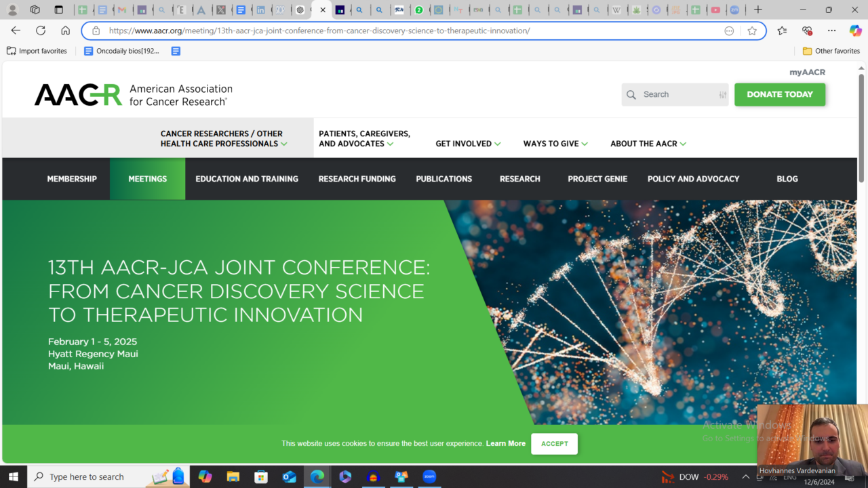Screen dimensions: 868x488
Task: Open Microsoft Store from the taskbar
Action: (x=261, y=476)
